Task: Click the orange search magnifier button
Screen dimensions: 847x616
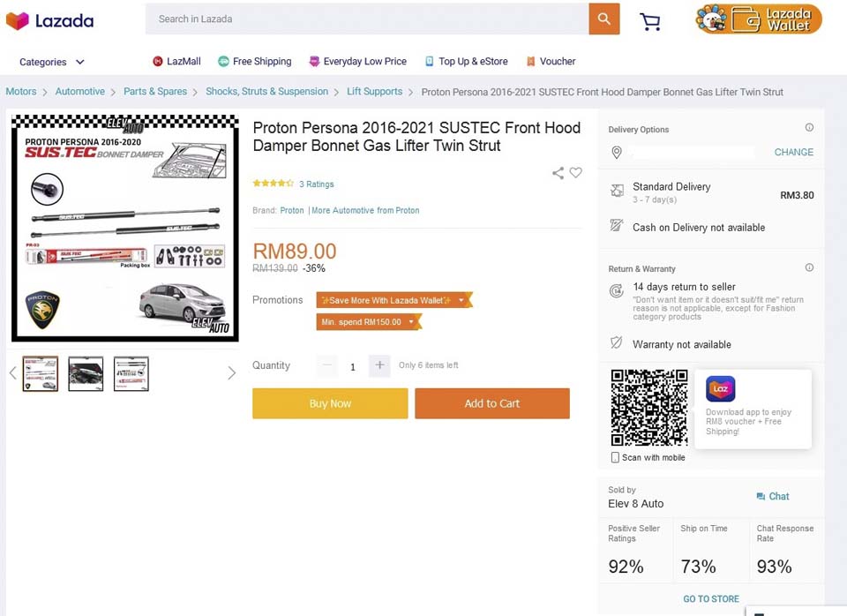Action: pyautogui.click(x=603, y=19)
